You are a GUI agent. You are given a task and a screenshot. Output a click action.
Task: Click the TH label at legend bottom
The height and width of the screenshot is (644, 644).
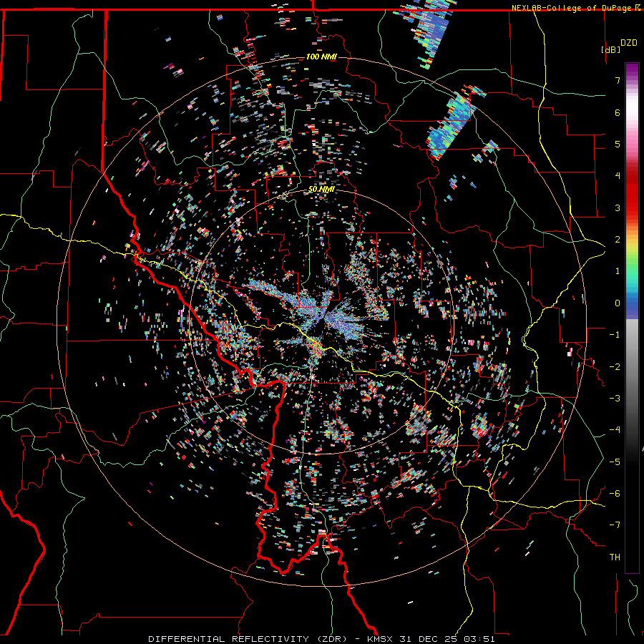pyautogui.click(x=615, y=557)
